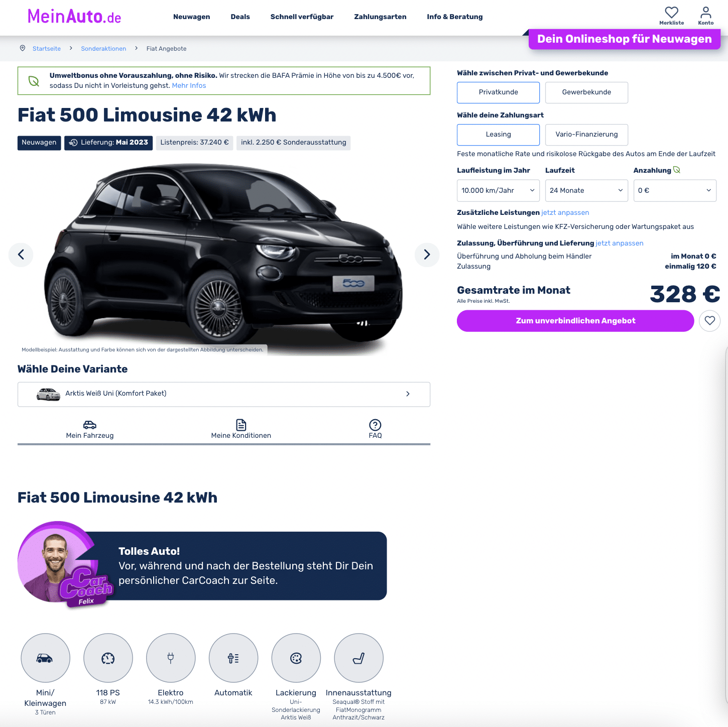Open the Anzahlung 0 € dropdown
This screenshot has height=727, width=728.
point(675,191)
